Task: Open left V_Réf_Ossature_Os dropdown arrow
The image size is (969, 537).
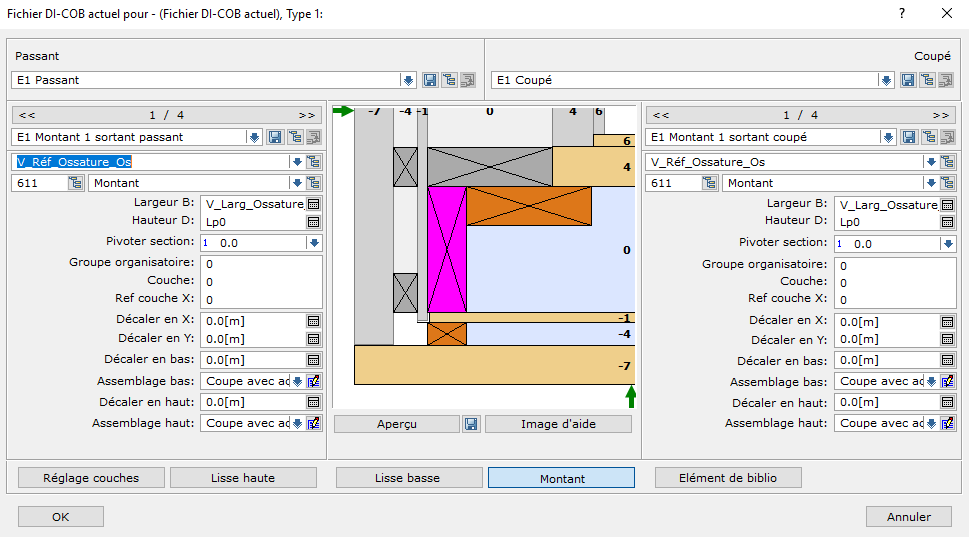Action: 297,162
